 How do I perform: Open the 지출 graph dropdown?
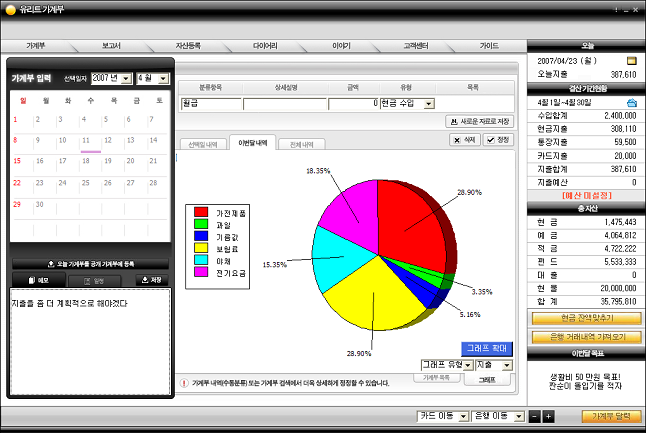(x=507, y=365)
